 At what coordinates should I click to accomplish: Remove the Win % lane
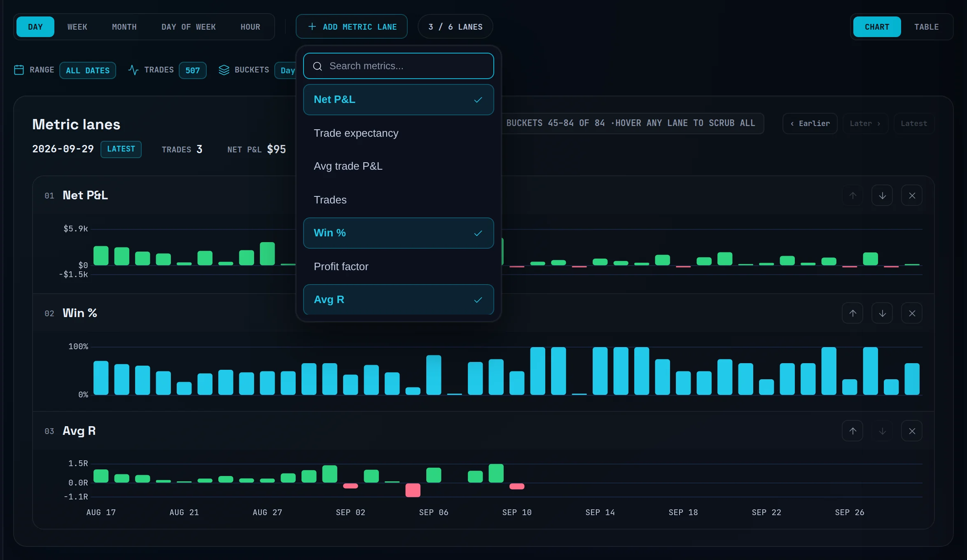912,313
